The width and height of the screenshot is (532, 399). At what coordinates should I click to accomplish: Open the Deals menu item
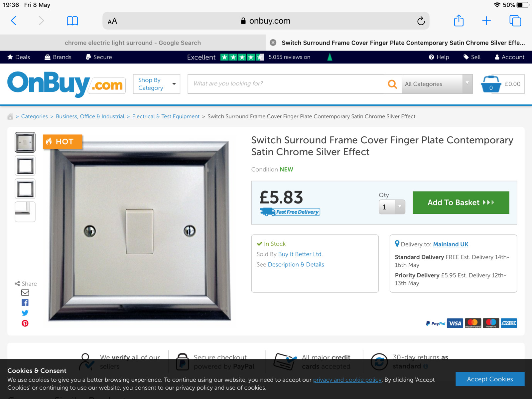pyautogui.click(x=19, y=57)
